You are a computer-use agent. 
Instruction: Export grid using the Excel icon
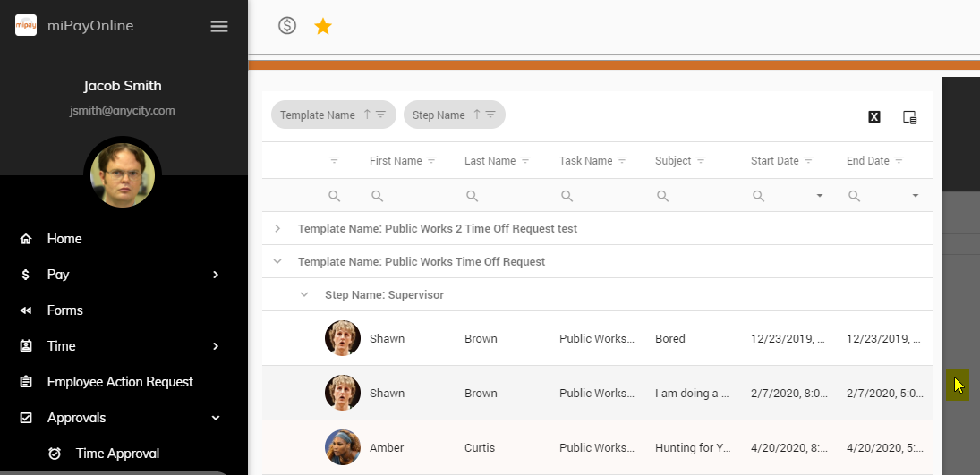coord(874,116)
